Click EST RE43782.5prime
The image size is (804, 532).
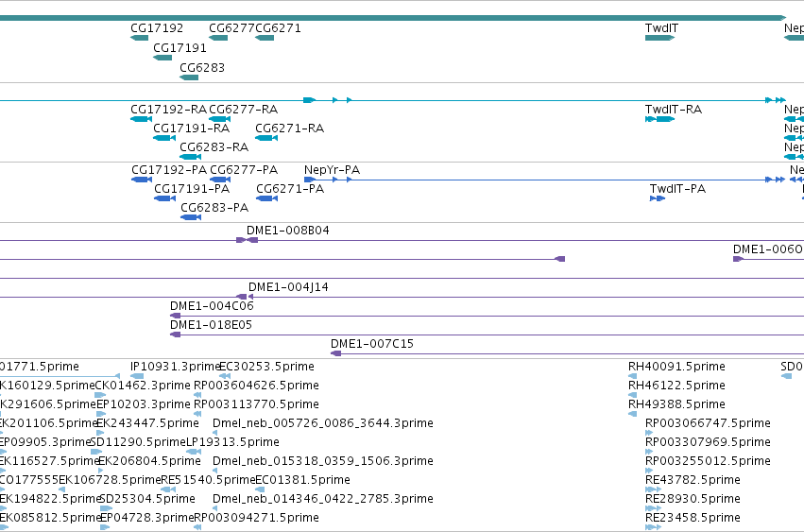tap(693, 481)
